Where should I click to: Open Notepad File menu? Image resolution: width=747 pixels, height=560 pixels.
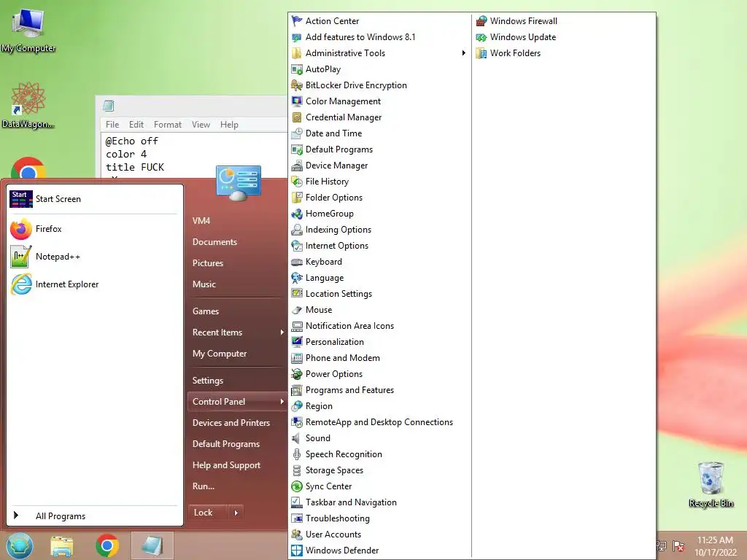pos(112,125)
